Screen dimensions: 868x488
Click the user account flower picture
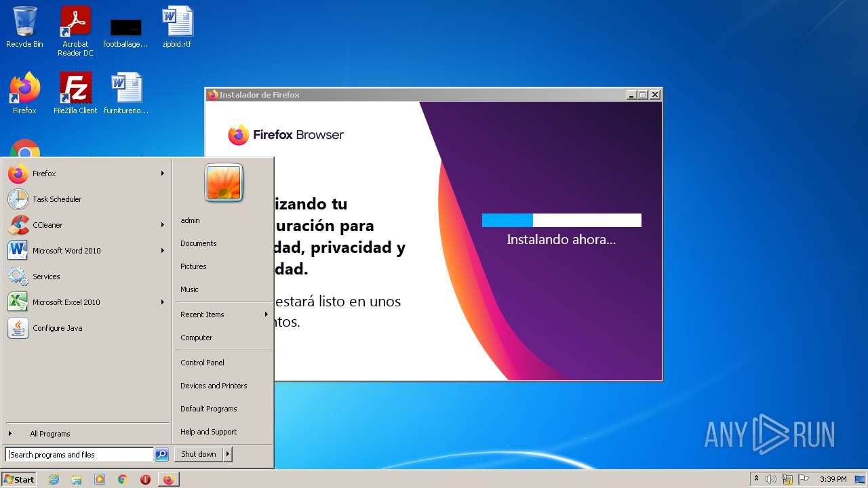224,183
